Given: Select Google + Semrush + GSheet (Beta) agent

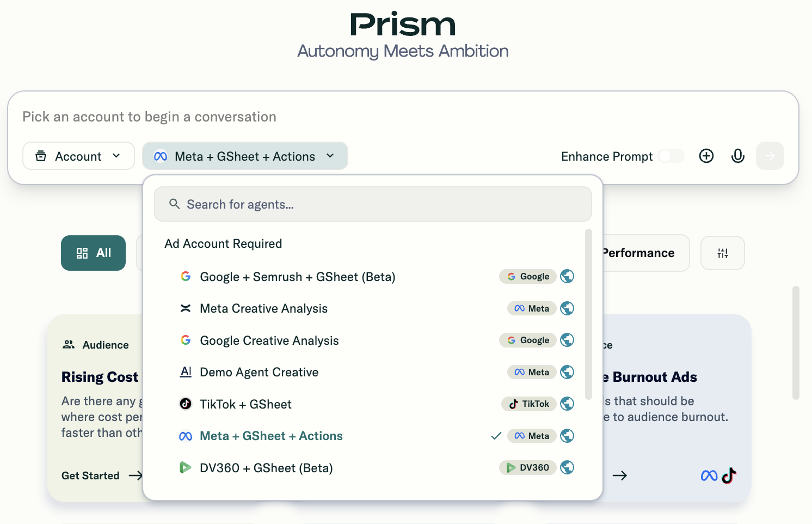Looking at the screenshot, I should pos(297,277).
